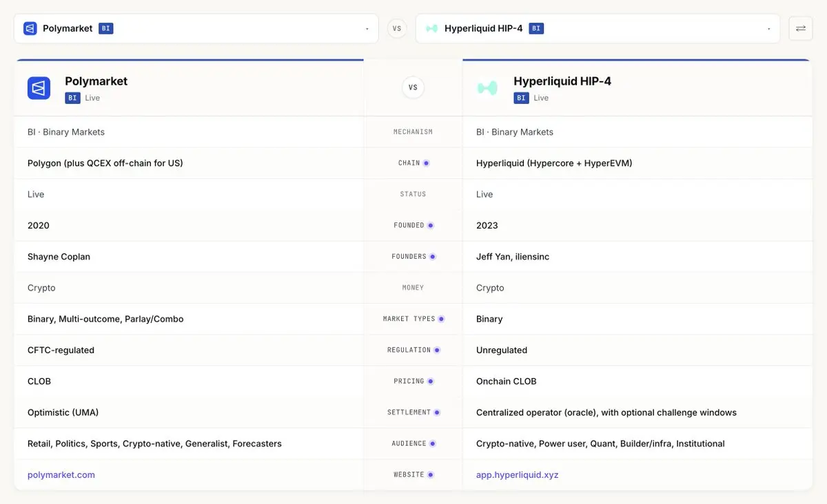Click the info dot next to AUDIENCE
The image size is (827, 504).
[432, 443]
